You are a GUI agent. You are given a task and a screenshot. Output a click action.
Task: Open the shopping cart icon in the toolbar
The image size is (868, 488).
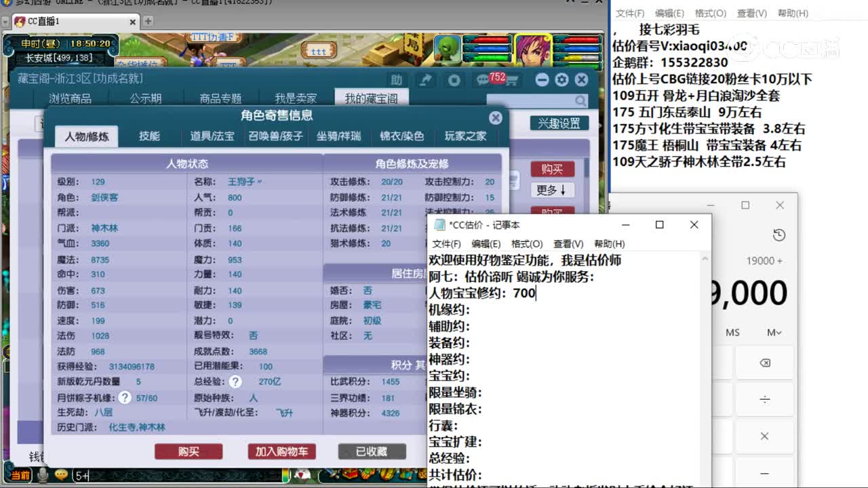(x=513, y=80)
